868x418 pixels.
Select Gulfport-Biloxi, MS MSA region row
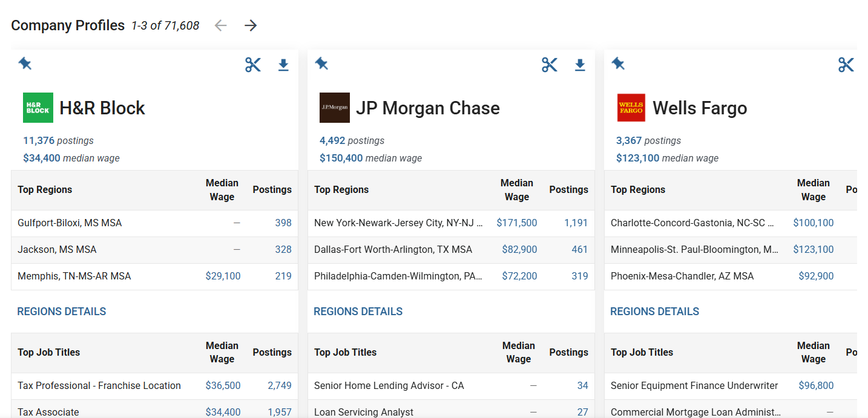pyautogui.click(x=154, y=223)
